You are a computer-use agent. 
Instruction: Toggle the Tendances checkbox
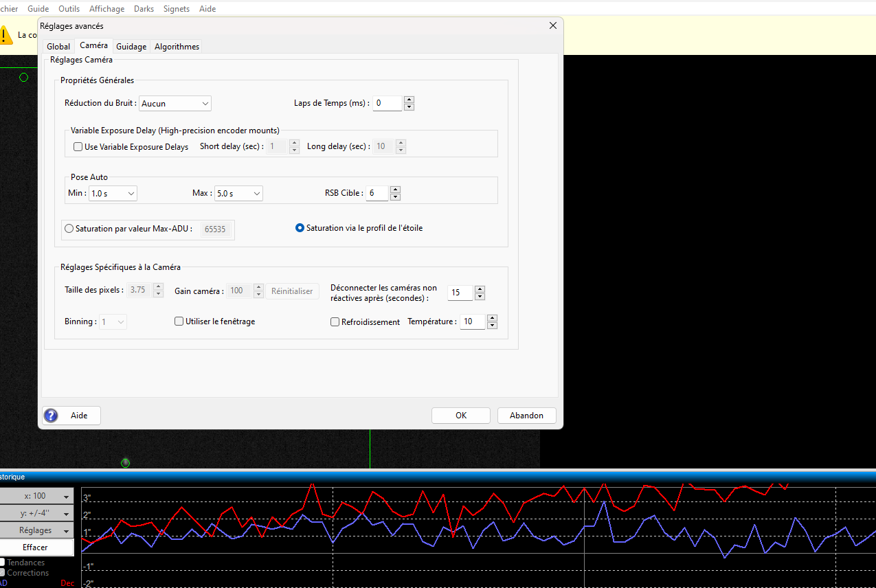(x=2, y=562)
